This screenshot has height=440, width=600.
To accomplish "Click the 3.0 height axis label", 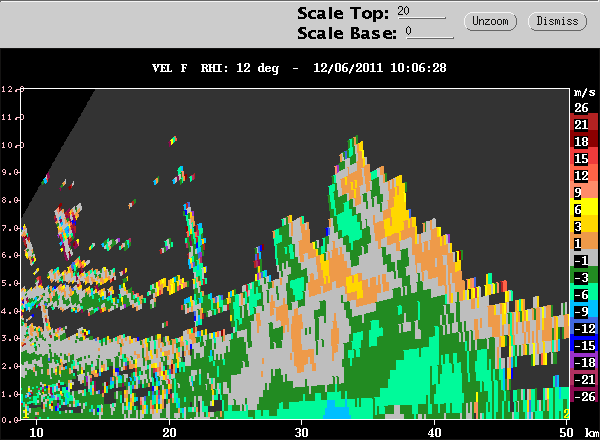I will [x=11, y=338].
